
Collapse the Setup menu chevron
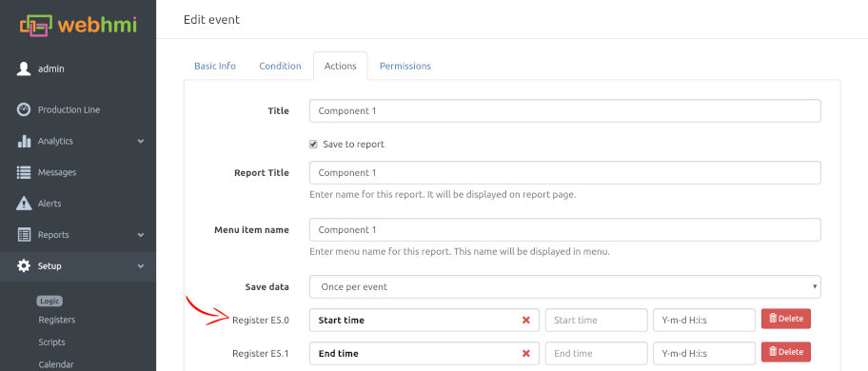[141, 266]
